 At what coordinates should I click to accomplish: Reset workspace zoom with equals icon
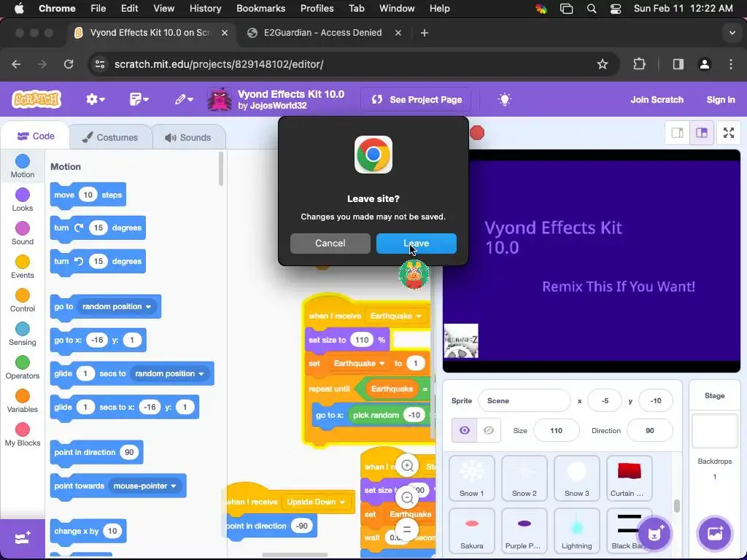[x=407, y=529]
